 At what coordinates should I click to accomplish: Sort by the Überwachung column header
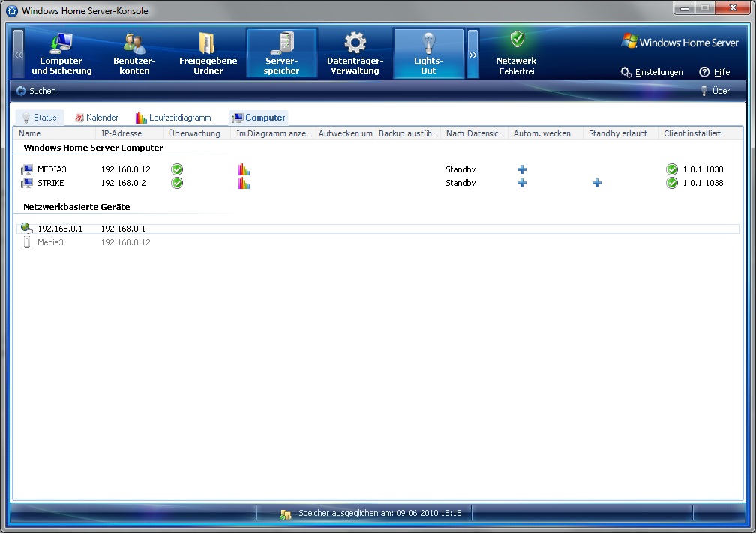[x=196, y=133]
